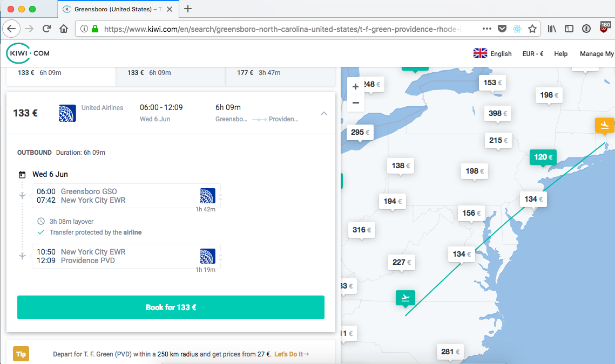
Task: Close the Greensboro (United States) tab
Action: 170,9
